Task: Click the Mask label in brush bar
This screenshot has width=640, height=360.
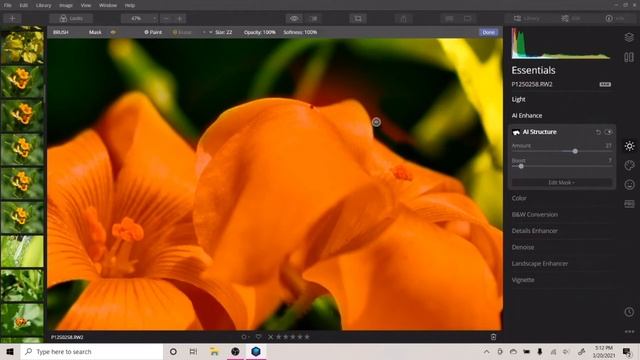Action: tap(95, 32)
